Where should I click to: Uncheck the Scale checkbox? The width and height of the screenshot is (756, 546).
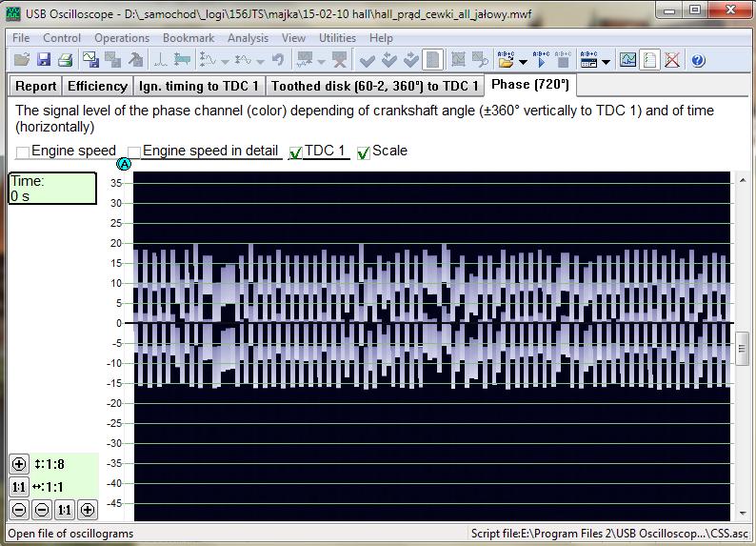tap(363, 152)
